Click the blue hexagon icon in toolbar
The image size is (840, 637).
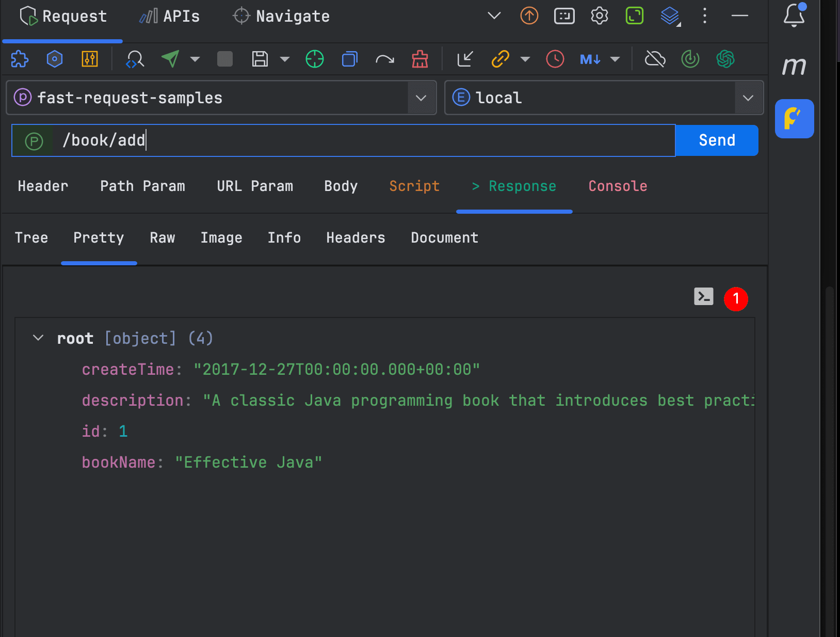pyautogui.click(x=55, y=59)
